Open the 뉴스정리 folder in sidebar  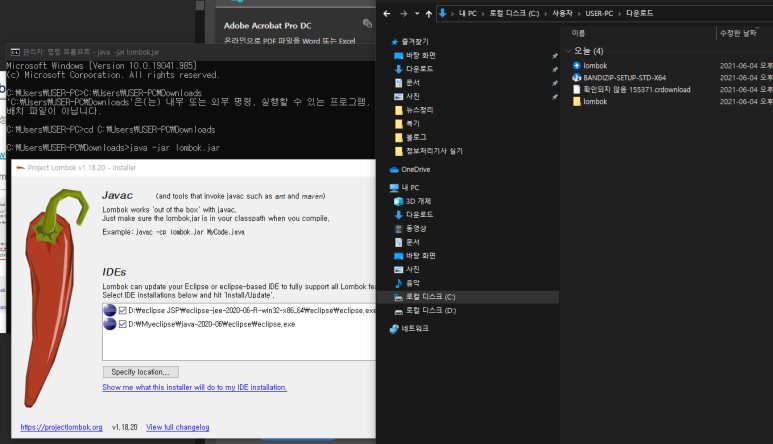coord(419,110)
